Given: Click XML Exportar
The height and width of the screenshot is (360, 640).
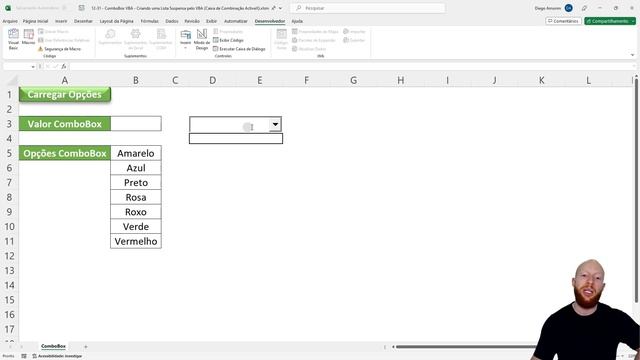Looking at the screenshot, I should coord(354,40).
